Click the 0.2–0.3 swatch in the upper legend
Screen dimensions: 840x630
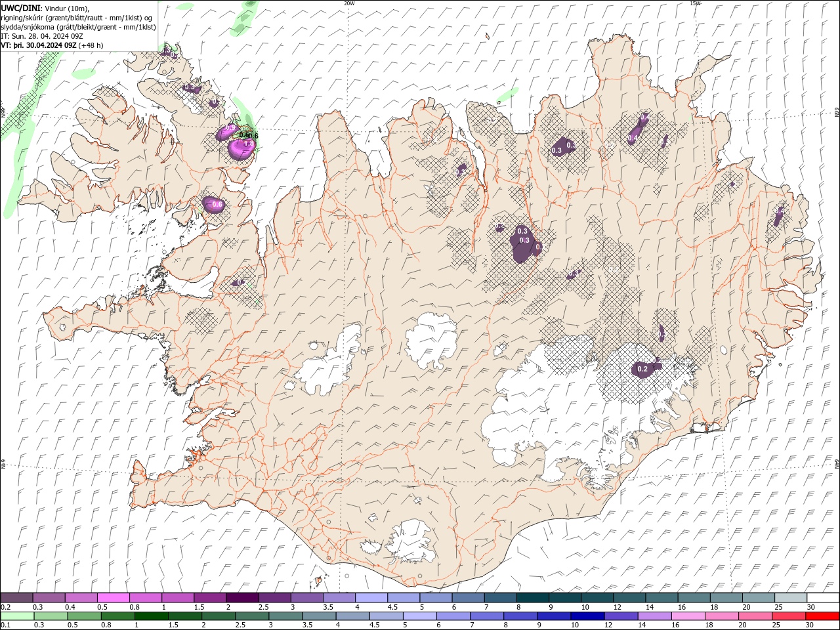pos(17,598)
